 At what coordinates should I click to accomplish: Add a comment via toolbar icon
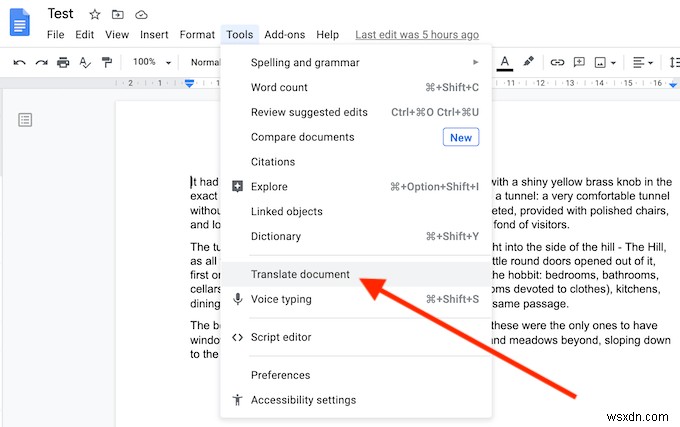(579, 62)
